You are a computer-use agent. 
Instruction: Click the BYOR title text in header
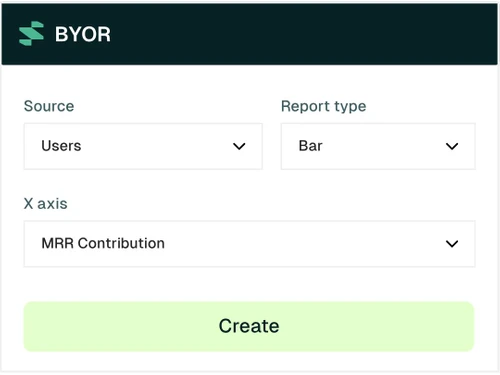point(83,34)
